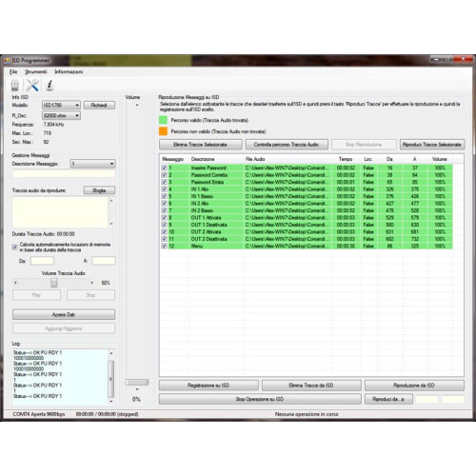Click the Log scrollbar down arrow
Screen dimensions: 476x476
(111, 402)
